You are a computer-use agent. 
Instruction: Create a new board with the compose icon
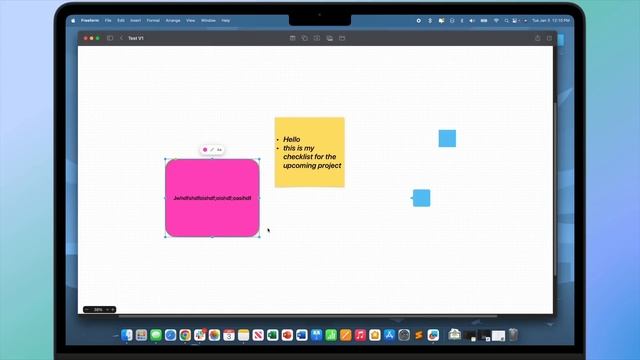[x=549, y=38]
